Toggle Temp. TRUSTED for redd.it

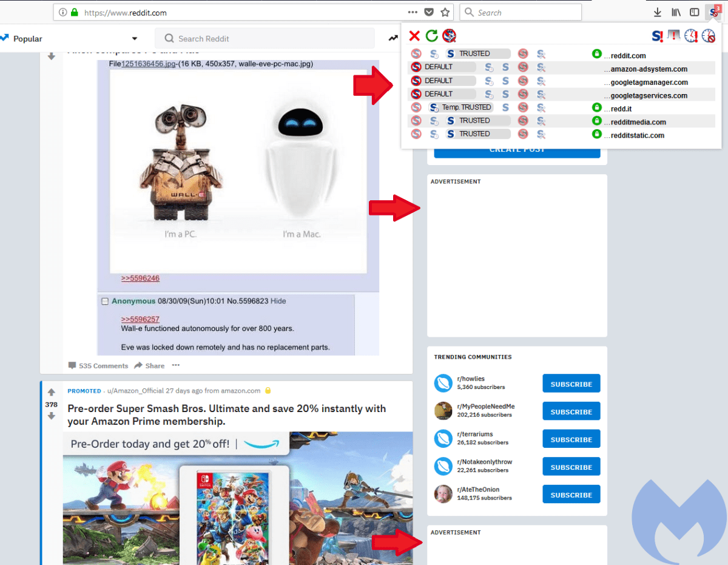(461, 107)
